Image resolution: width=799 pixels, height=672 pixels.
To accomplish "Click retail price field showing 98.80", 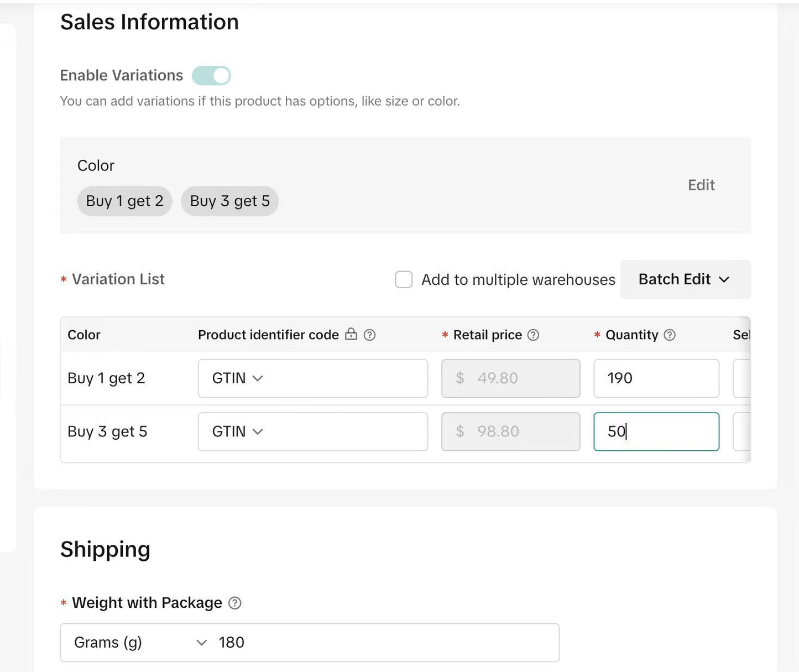I will pyautogui.click(x=510, y=431).
